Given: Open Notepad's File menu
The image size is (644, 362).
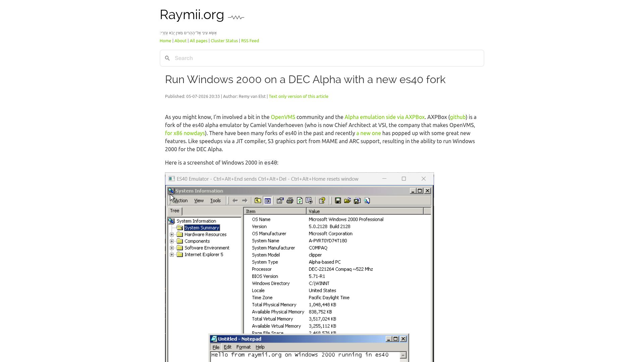Looking at the screenshot, I should click(x=216, y=347).
